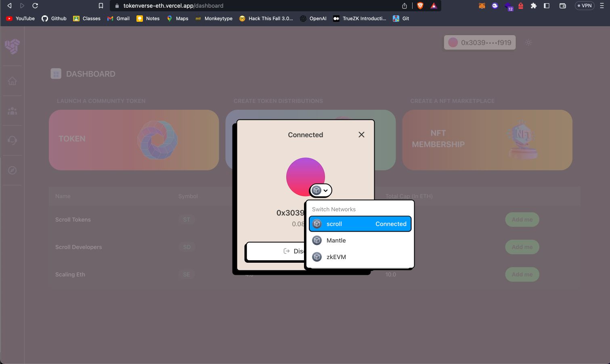Open Brave Wallet icon

pos(563,6)
